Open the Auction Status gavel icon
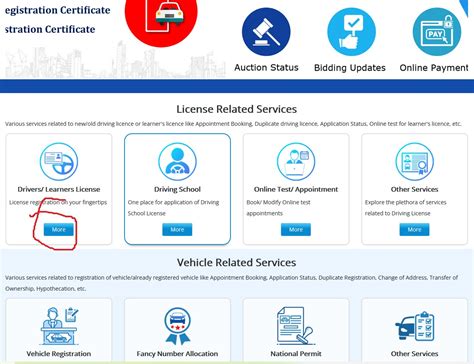The height and width of the screenshot is (364, 474). 266,32
